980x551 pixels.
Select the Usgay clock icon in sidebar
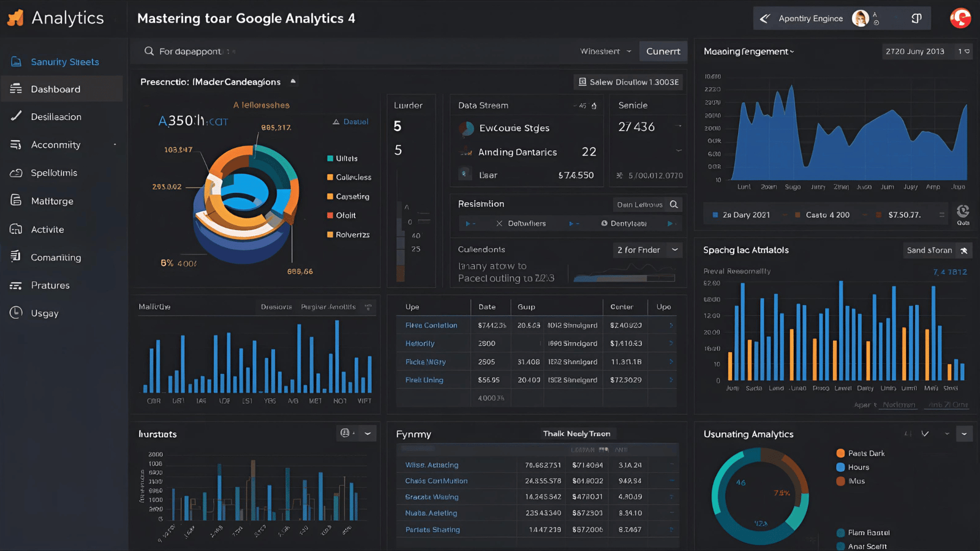pyautogui.click(x=15, y=313)
